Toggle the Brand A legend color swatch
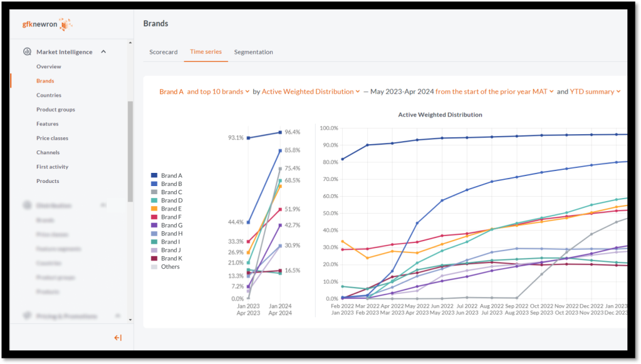This screenshot has width=641, height=364. (154, 175)
